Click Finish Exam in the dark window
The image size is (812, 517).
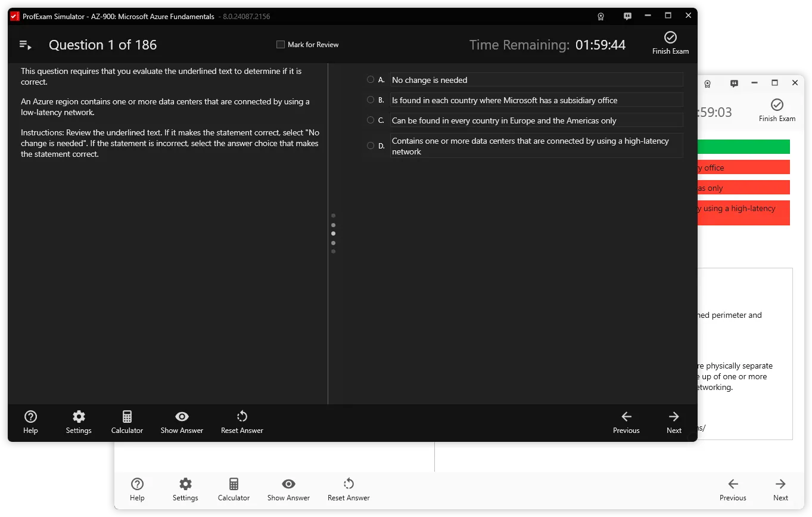coord(670,44)
